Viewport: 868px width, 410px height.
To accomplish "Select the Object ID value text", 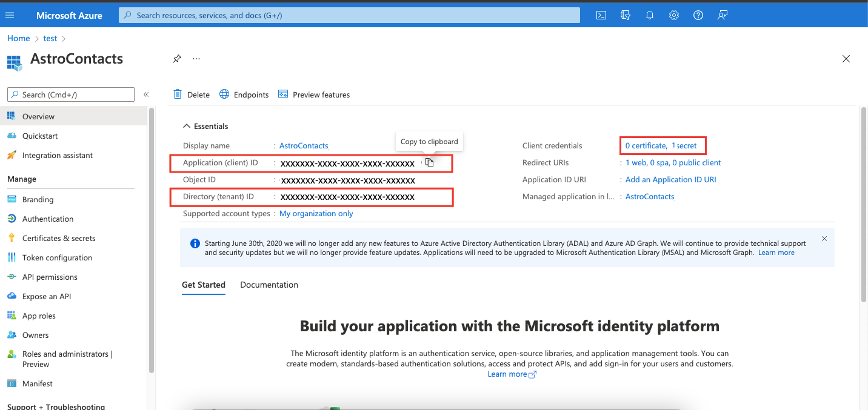I will click(x=348, y=180).
